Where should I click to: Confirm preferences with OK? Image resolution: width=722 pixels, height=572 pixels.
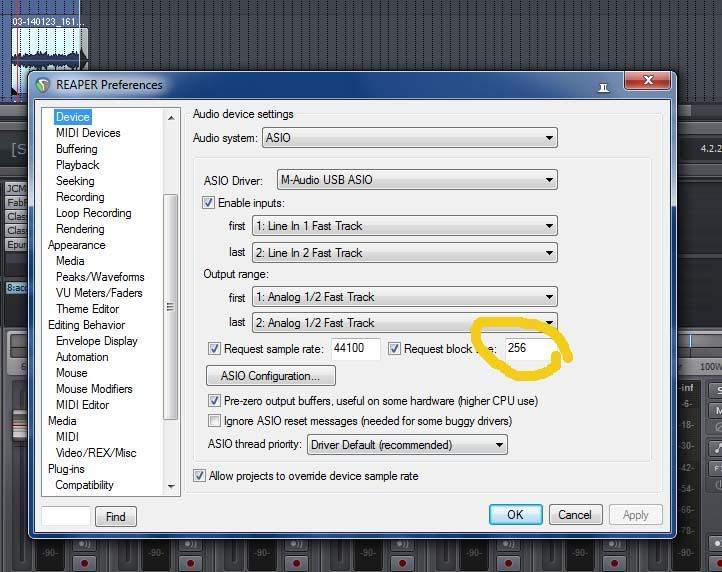click(516, 514)
